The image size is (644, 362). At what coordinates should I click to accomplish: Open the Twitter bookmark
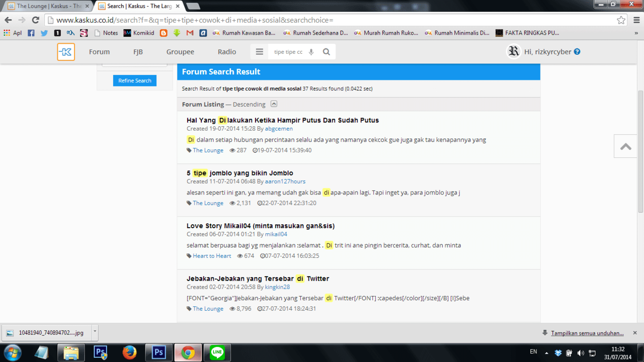tap(44, 33)
